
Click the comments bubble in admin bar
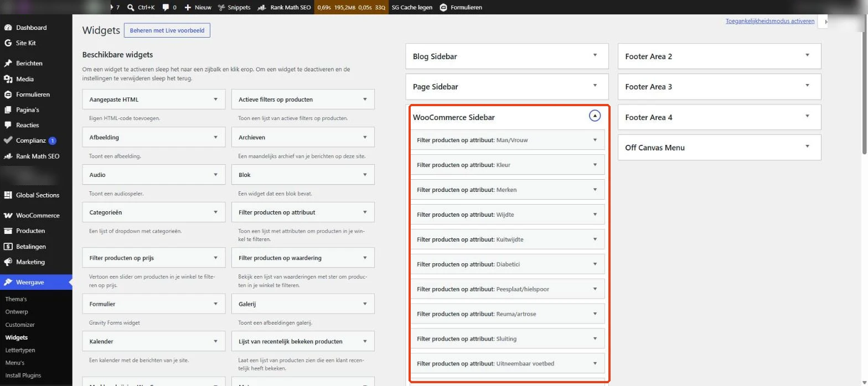coord(166,7)
